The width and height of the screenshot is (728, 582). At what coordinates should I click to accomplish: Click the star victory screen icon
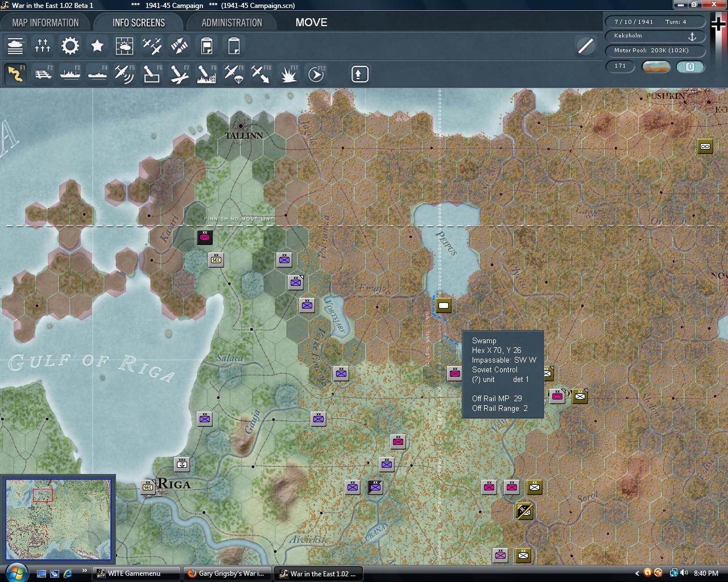pyautogui.click(x=97, y=46)
